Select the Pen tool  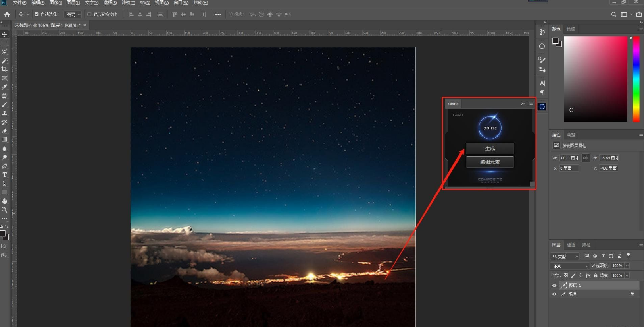coord(4,166)
